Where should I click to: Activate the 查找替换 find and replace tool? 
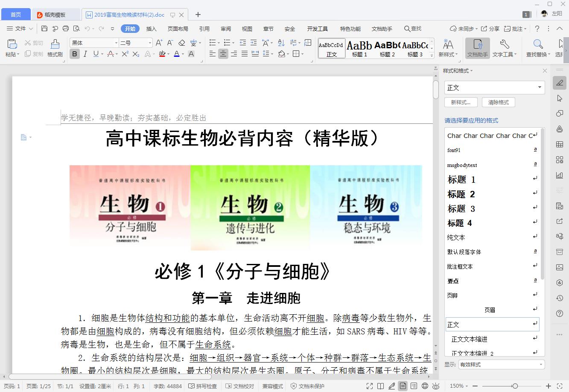(x=537, y=48)
